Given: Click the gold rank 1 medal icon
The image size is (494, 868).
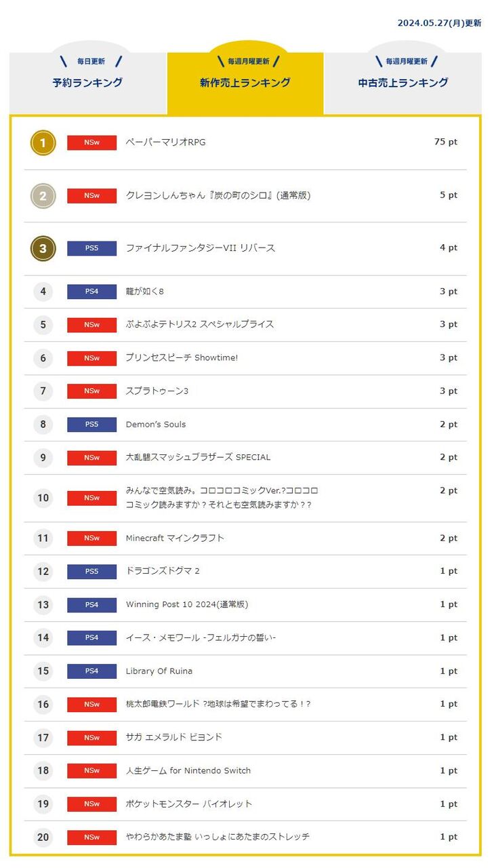Looking at the screenshot, I should tap(43, 142).
